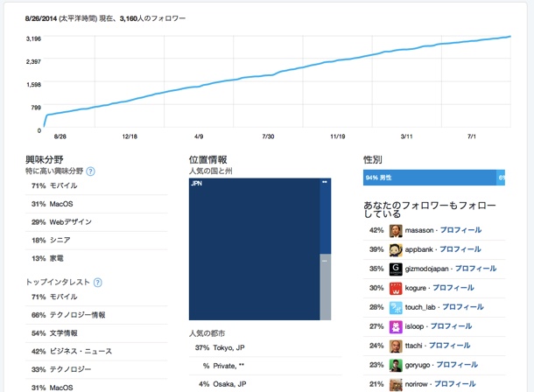Click ttachi's avatar photo

396,346
